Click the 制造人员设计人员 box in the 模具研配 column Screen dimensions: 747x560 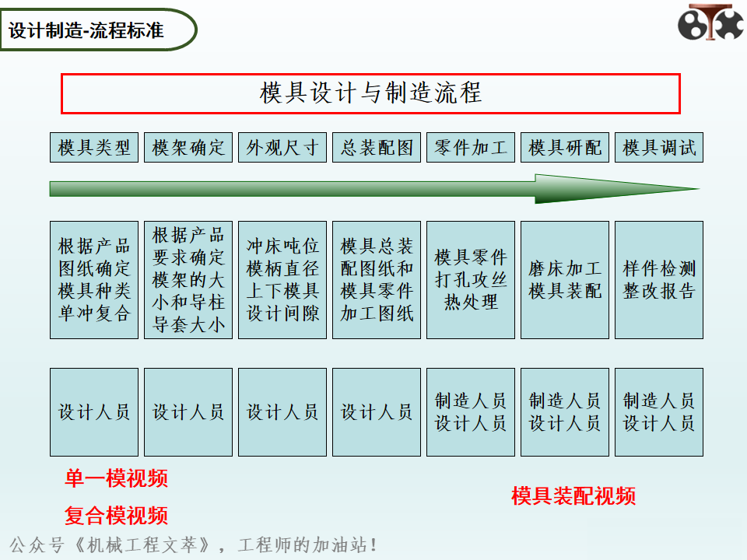[565, 412]
